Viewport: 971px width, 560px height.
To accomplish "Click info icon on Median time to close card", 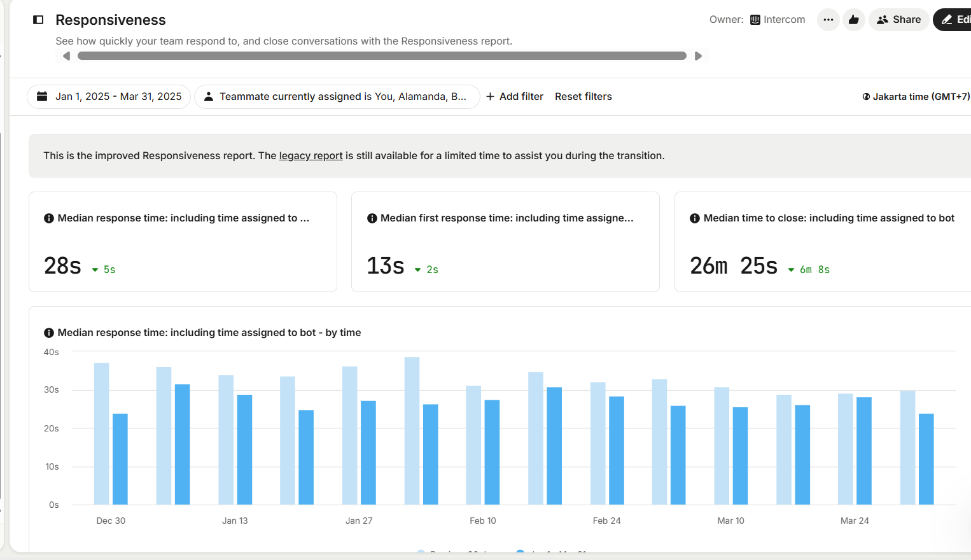I will click(x=695, y=218).
